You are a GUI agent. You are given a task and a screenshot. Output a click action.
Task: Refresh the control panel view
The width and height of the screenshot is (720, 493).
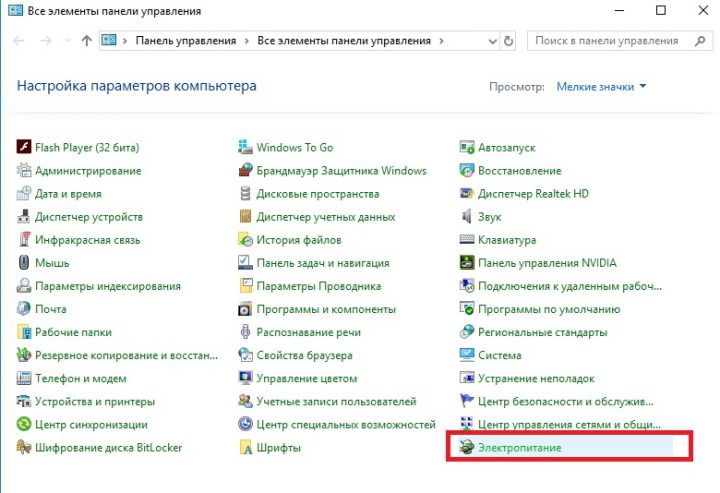[x=508, y=41]
